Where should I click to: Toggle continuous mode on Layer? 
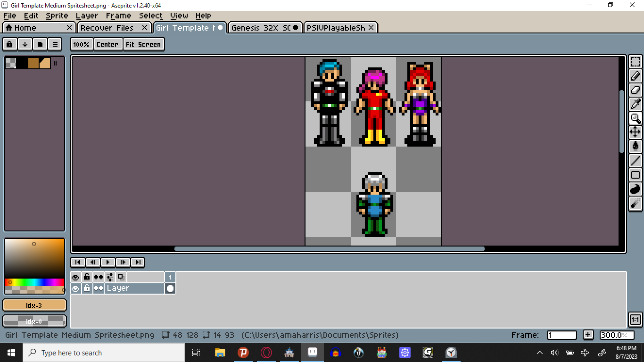pyautogui.click(x=98, y=288)
